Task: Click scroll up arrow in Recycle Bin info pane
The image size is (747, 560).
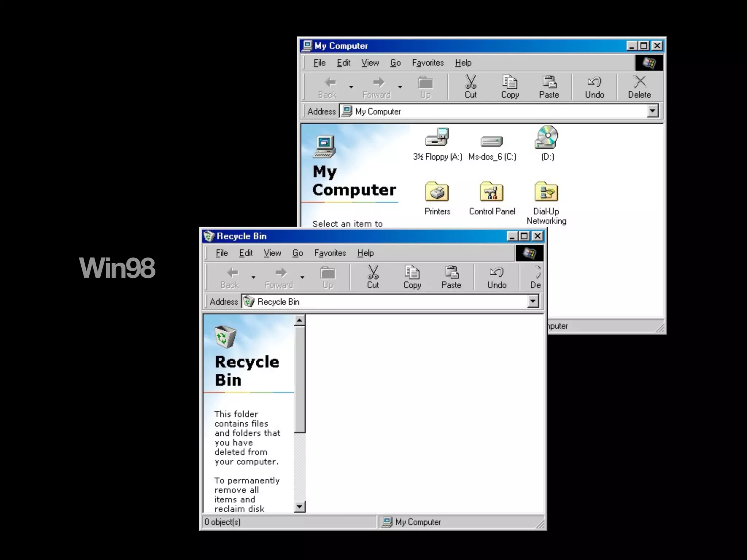Action: pyautogui.click(x=299, y=320)
